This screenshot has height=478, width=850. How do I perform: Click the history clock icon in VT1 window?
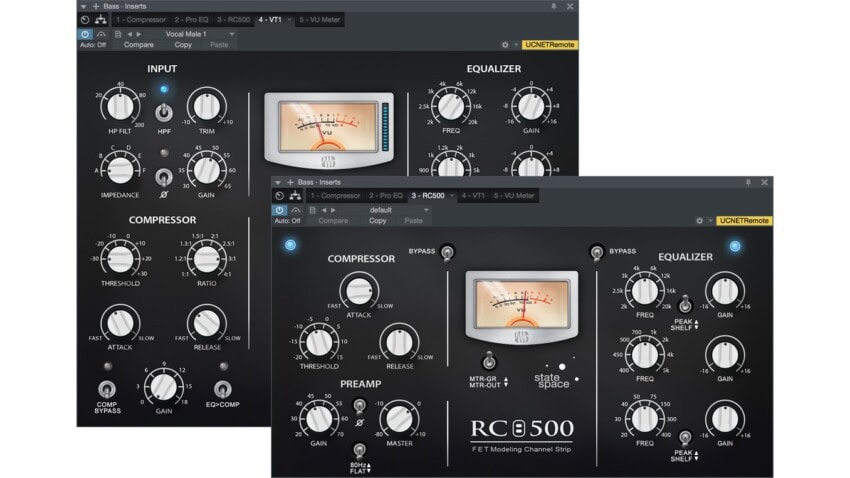[85, 20]
